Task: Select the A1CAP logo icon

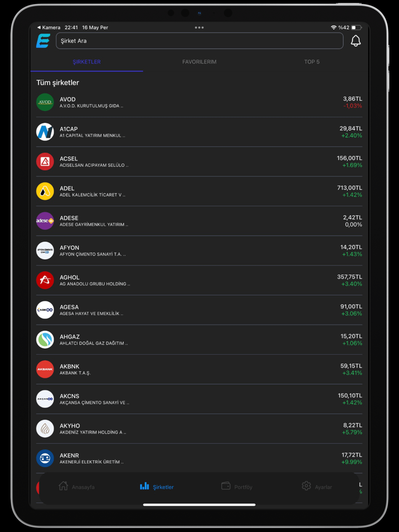Action: (x=45, y=132)
